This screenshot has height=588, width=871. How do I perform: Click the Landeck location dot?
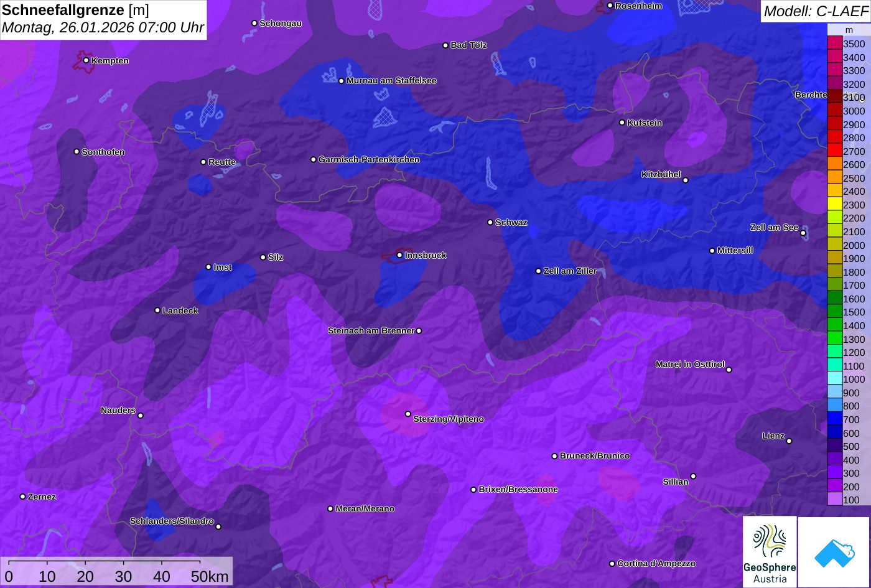point(157,310)
